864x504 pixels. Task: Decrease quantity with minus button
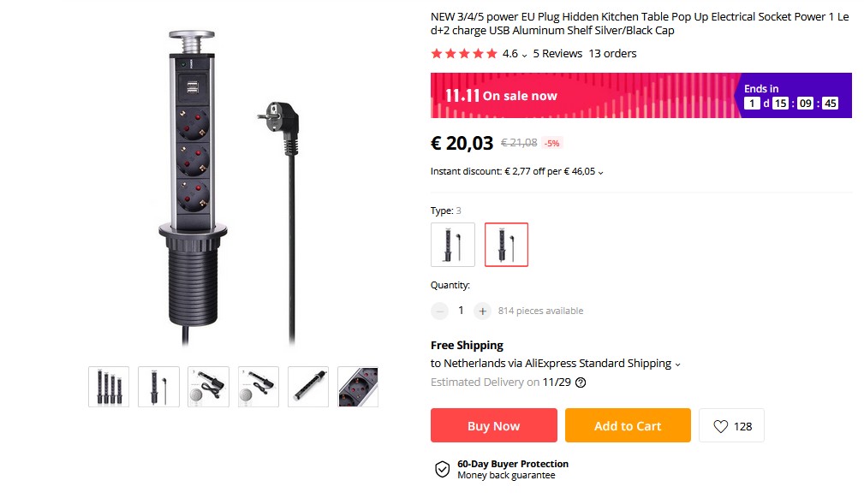(439, 311)
